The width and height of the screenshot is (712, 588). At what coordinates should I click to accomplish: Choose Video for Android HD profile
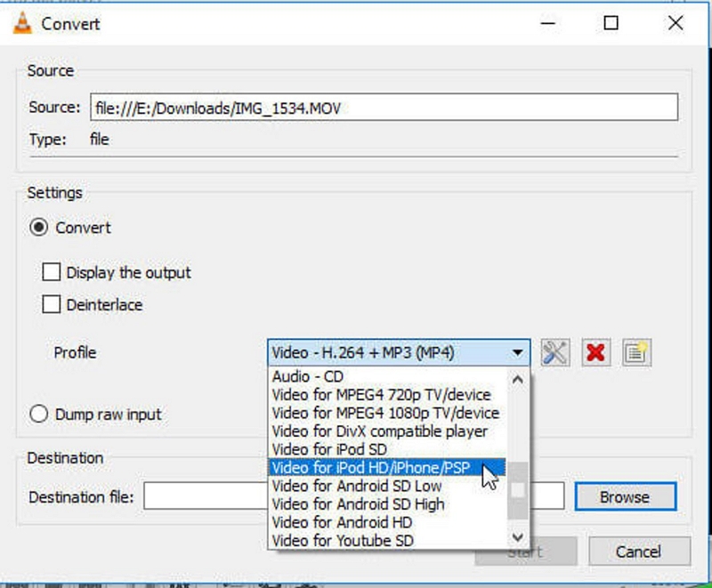(387, 522)
